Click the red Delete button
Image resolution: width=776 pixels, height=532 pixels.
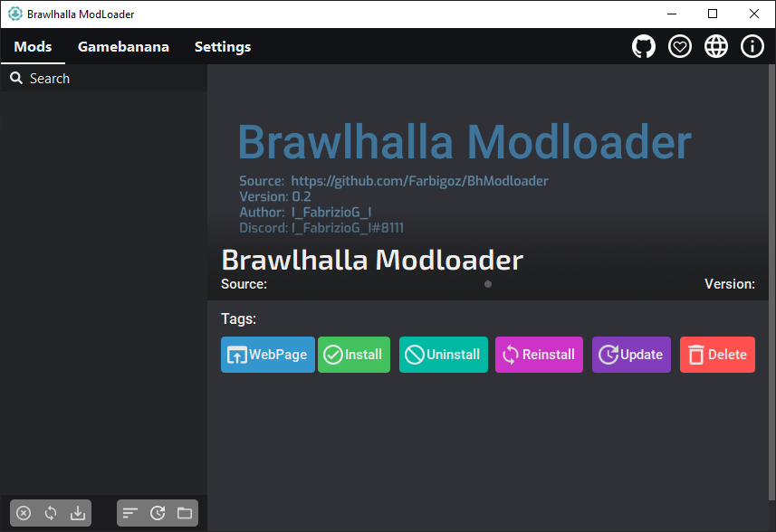tap(718, 355)
